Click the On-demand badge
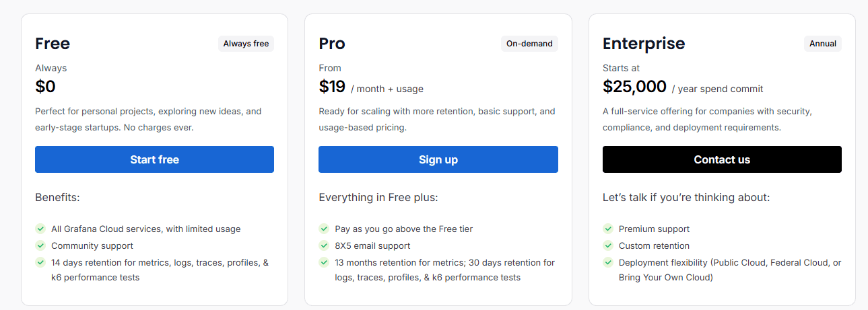The height and width of the screenshot is (310, 868). (529, 44)
